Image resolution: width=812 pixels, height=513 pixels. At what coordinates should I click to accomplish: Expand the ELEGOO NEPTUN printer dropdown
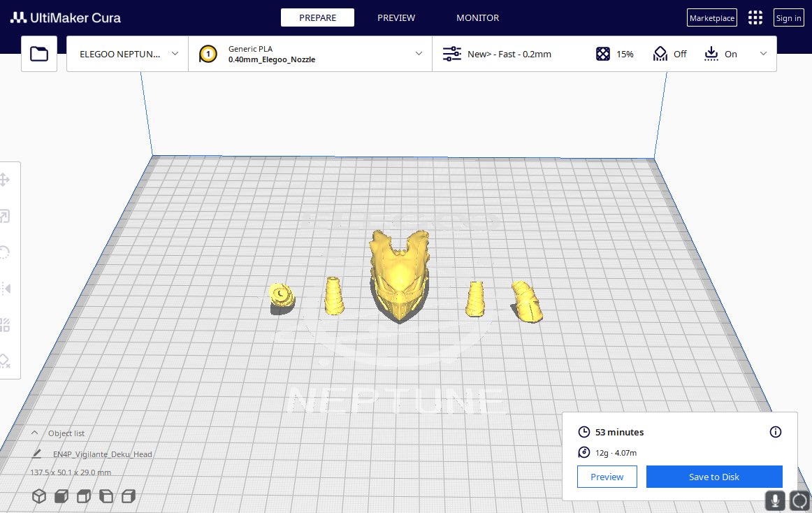(x=127, y=54)
